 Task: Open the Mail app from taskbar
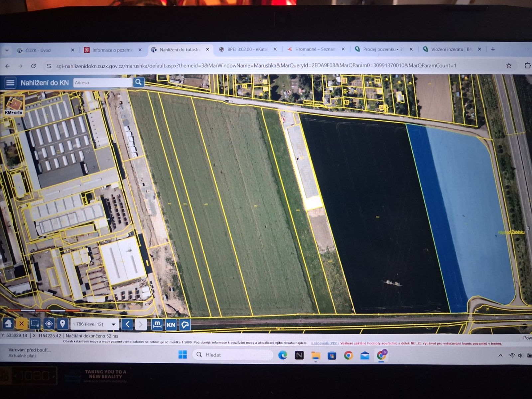click(x=365, y=355)
